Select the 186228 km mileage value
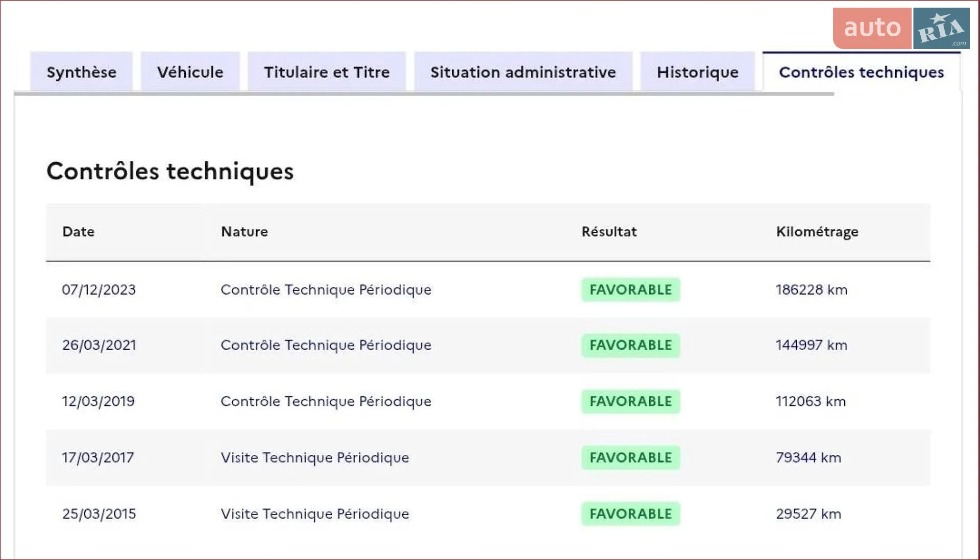 (812, 290)
